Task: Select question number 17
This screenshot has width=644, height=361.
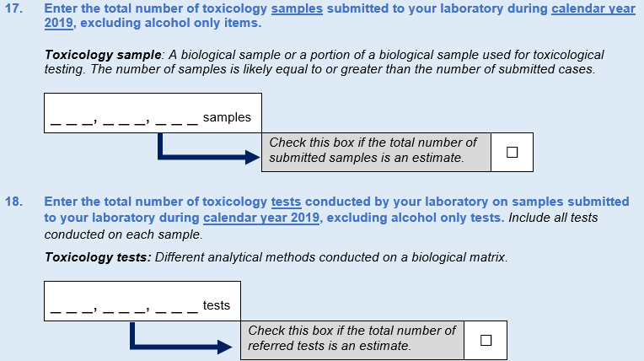Action: click(14, 8)
